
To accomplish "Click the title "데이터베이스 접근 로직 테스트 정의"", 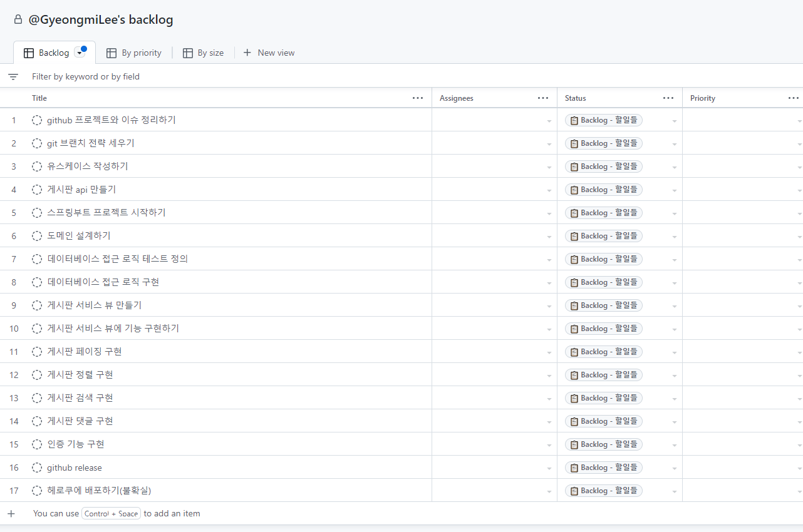I will [118, 259].
